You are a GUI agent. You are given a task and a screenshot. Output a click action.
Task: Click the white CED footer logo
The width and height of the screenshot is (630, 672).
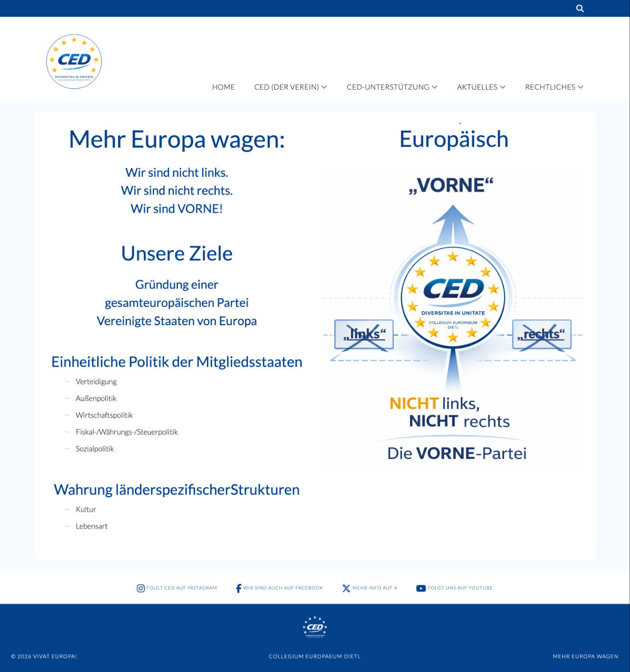click(315, 627)
